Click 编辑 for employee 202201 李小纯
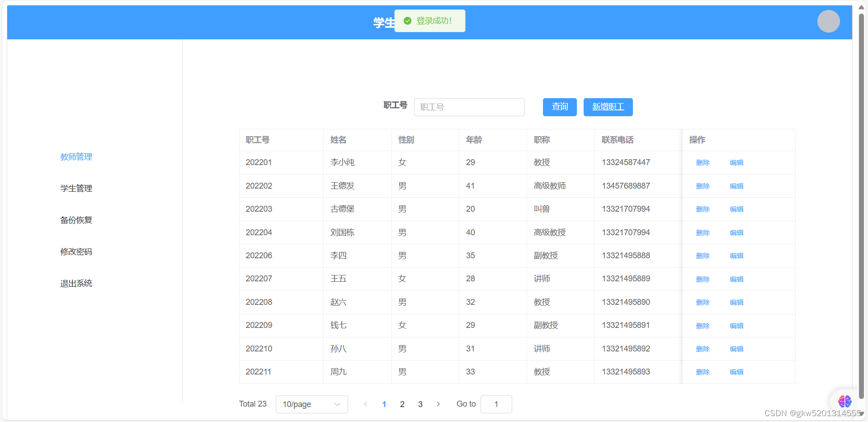This screenshot has height=422, width=868. coord(736,162)
